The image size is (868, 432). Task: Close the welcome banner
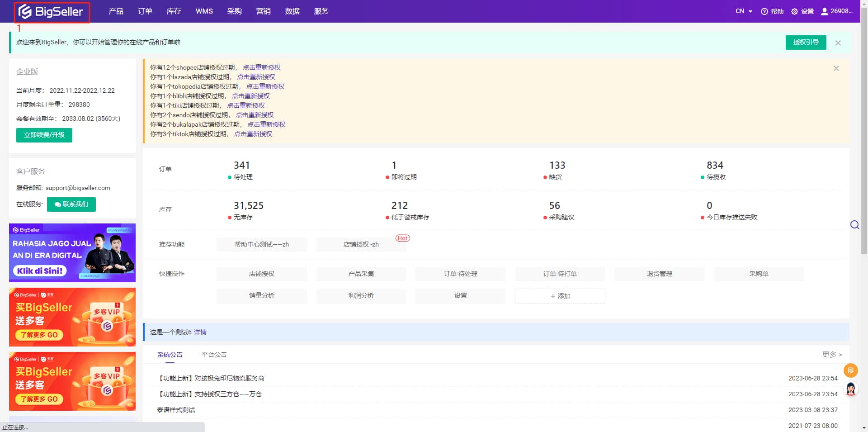coord(838,43)
